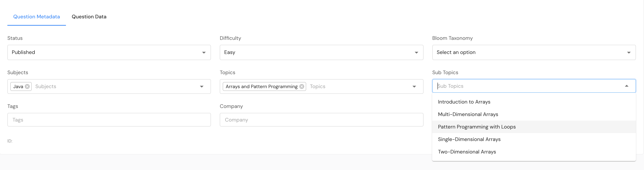644x170 pixels.
Task: Open the Status dropdown arrow
Action: pos(204,52)
